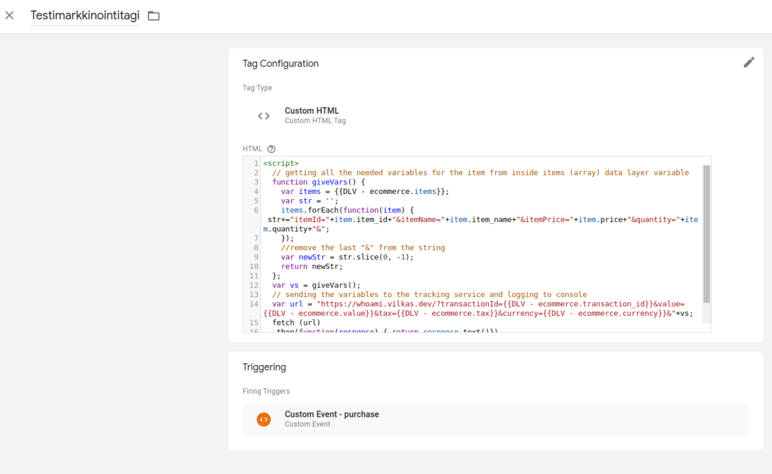The width and height of the screenshot is (772, 474).
Task: Click the function giveVars() code line
Action: point(319,182)
